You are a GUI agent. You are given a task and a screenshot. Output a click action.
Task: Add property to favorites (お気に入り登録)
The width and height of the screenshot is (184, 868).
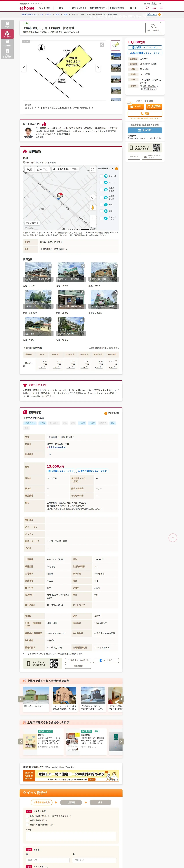(153, 28)
